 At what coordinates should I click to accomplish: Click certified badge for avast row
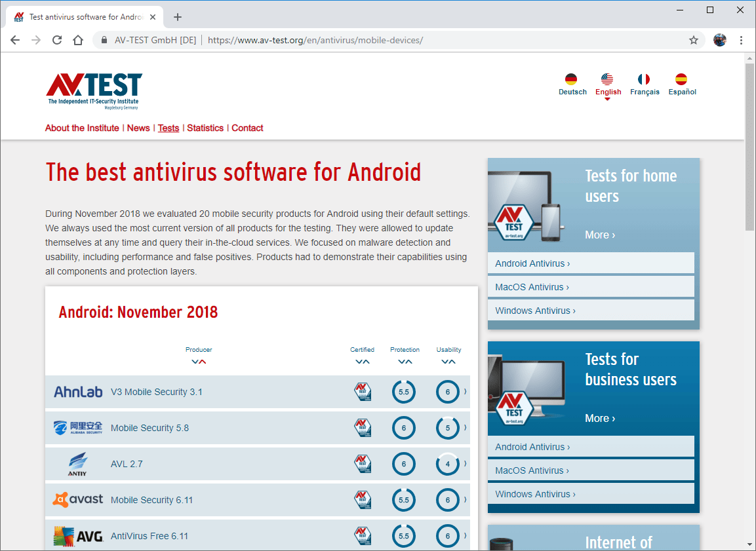(x=363, y=500)
